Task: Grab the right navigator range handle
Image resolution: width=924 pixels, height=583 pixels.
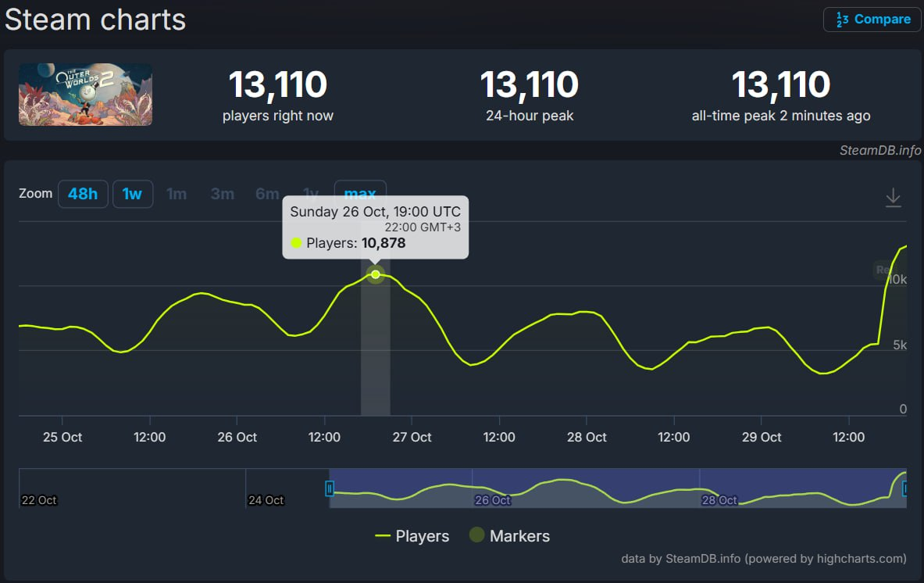Action: pos(906,488)
